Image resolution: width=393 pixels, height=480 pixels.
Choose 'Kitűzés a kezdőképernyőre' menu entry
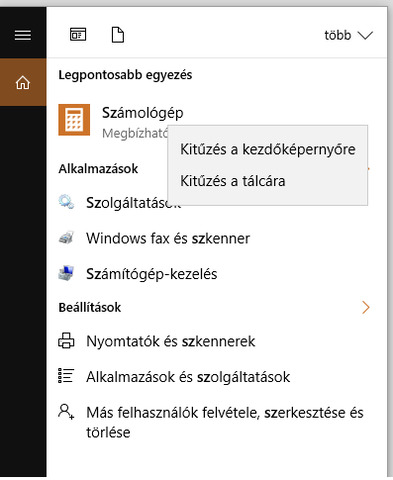pyautogui.click(x=268, y=149)
